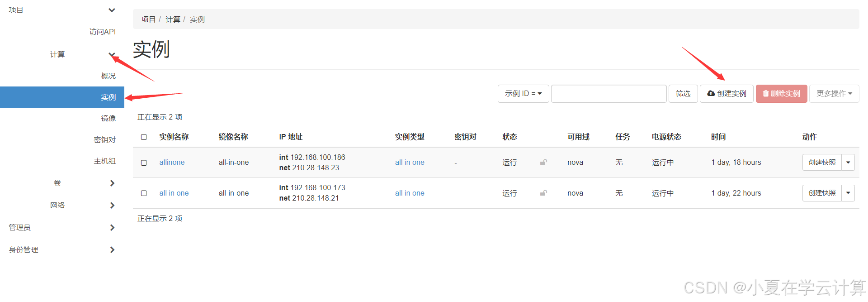Screen dimensions: 868x302
Task: Click the 创建实例 button
Action: pyautogui.click(x=726, y=94)
